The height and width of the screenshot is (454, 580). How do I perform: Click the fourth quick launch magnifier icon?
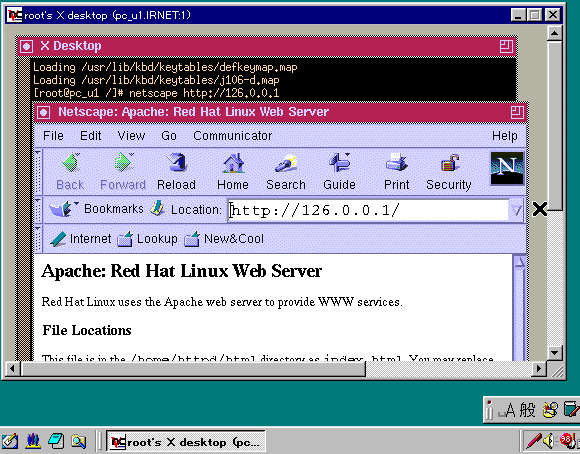79,441
